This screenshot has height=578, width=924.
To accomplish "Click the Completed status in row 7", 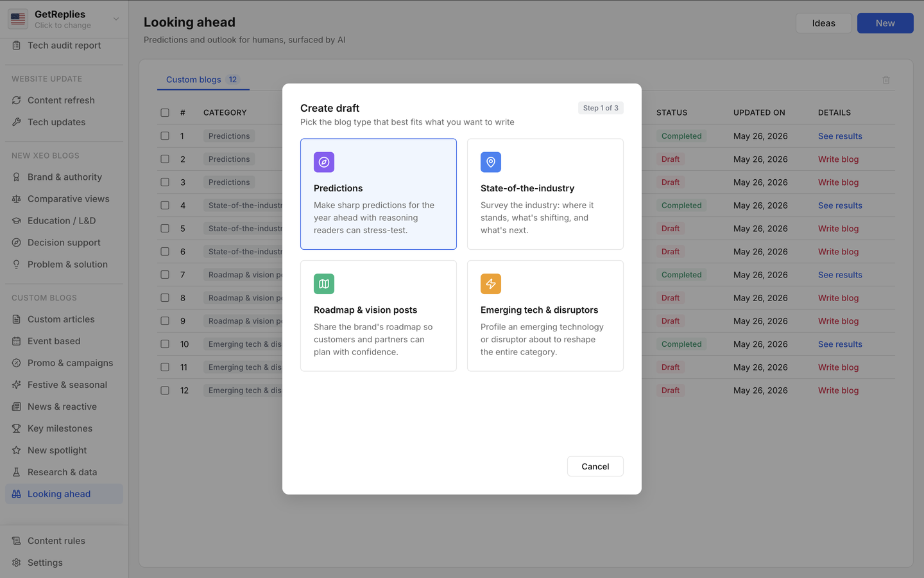I will (x=681, y=275).
